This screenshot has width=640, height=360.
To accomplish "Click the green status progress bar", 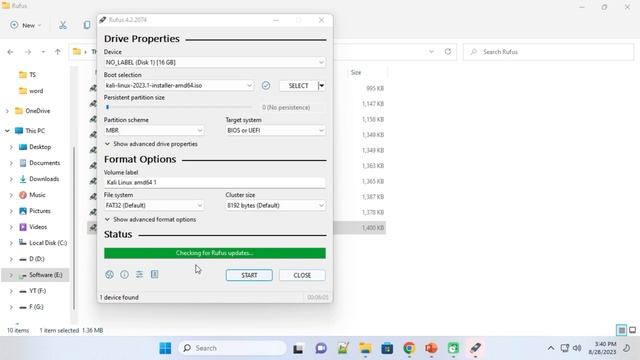I will click(x=215, y=253).
